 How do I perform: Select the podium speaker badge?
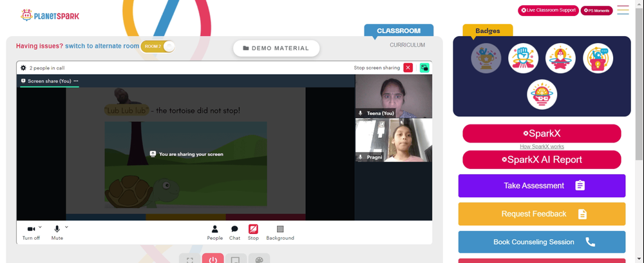598,59
